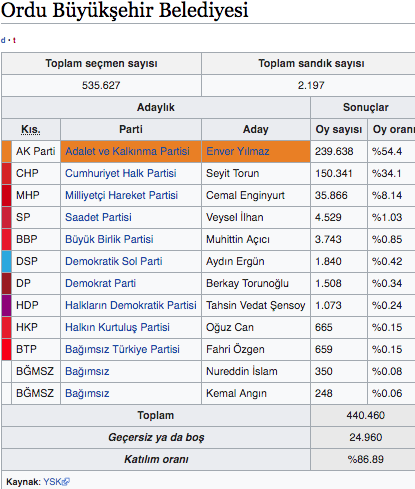This screenshot has width=415, height=489.
Task: Click the ballot box count 2.197
Action: [311, 85]
